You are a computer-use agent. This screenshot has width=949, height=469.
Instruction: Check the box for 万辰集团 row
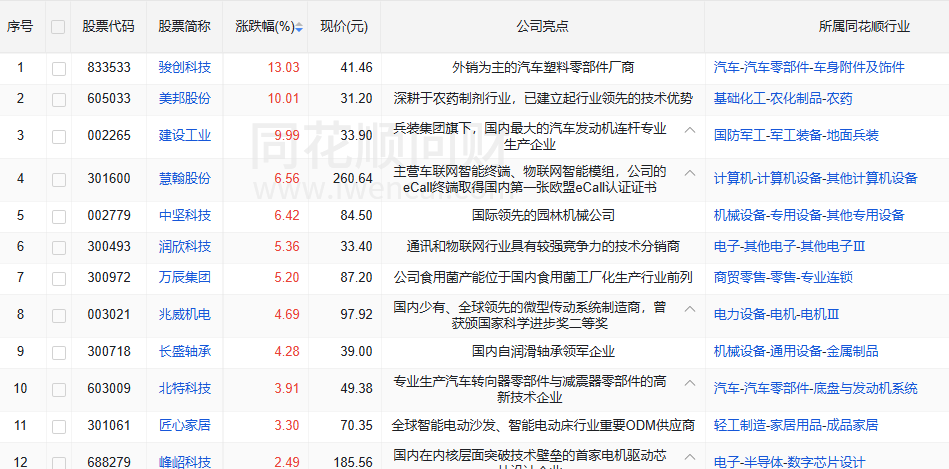[x=59, y=278]
